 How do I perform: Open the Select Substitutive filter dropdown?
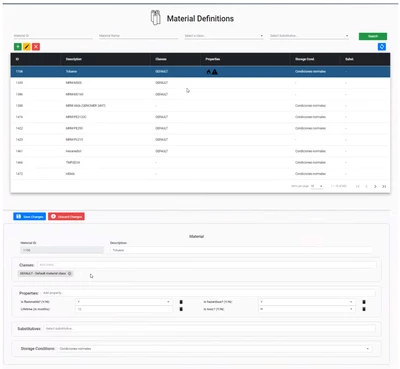pyautogui.click(x=309, y=36)
